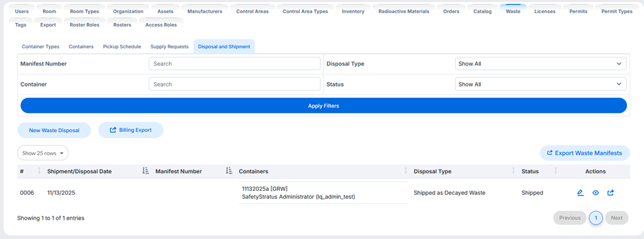
Task: Go to Previous page
Action: point(569,218)
